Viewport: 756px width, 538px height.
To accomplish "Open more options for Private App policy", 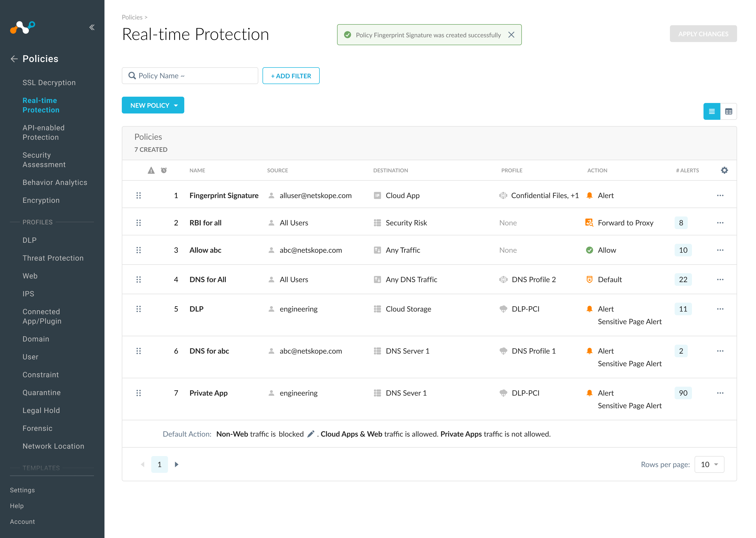I will [x=720, y=393].
